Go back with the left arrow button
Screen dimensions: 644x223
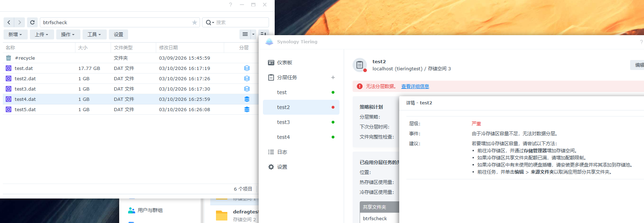point(9,22)
